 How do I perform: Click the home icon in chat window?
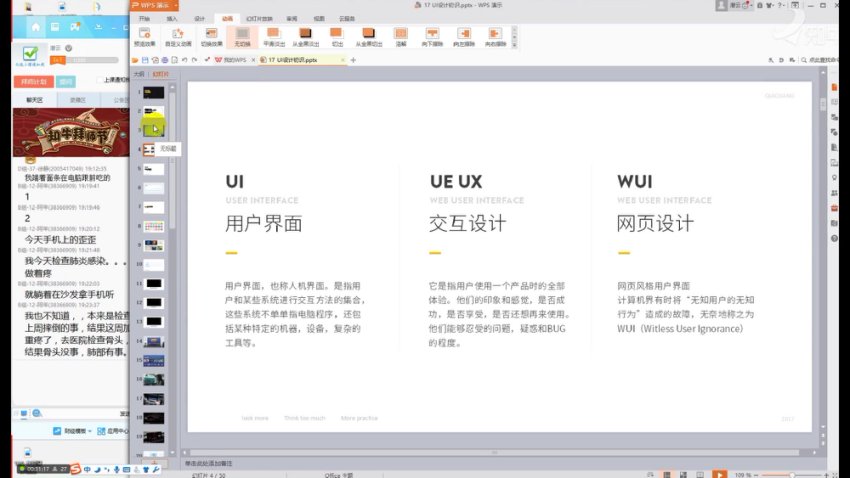click(x=36, y=27)
